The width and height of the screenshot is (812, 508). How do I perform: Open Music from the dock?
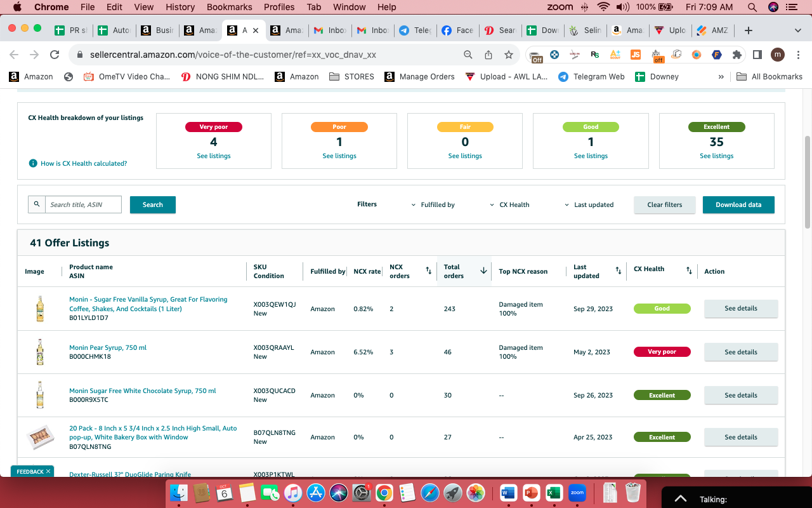coord(292,492)
